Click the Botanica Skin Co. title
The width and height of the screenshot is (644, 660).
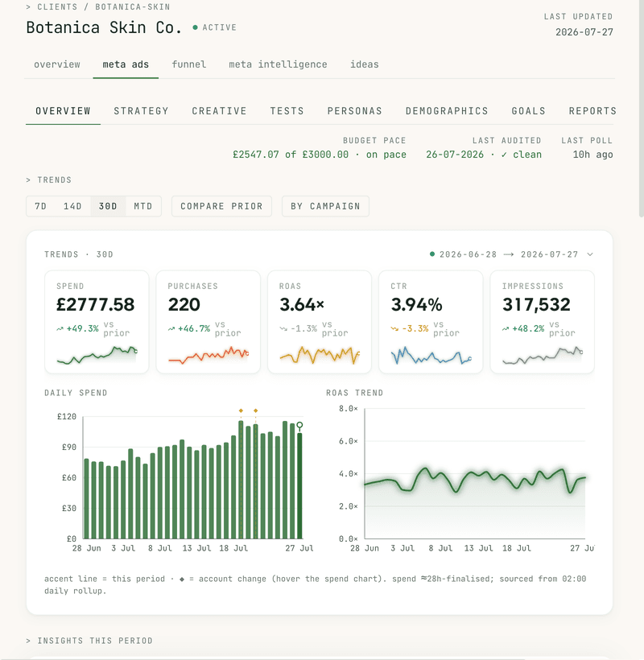(x=104, y=27)
